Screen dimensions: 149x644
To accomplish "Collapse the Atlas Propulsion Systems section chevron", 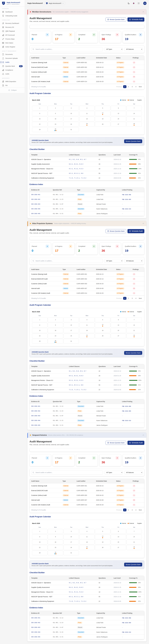I will click(143, 224).
